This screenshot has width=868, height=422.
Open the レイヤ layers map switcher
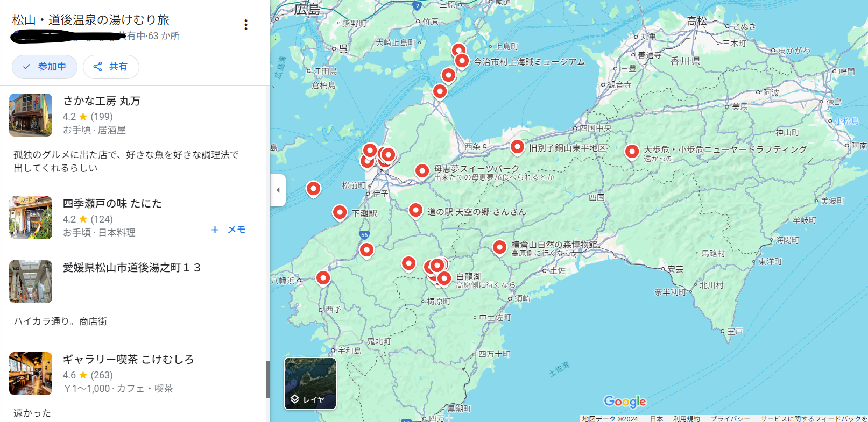(310, 384)
